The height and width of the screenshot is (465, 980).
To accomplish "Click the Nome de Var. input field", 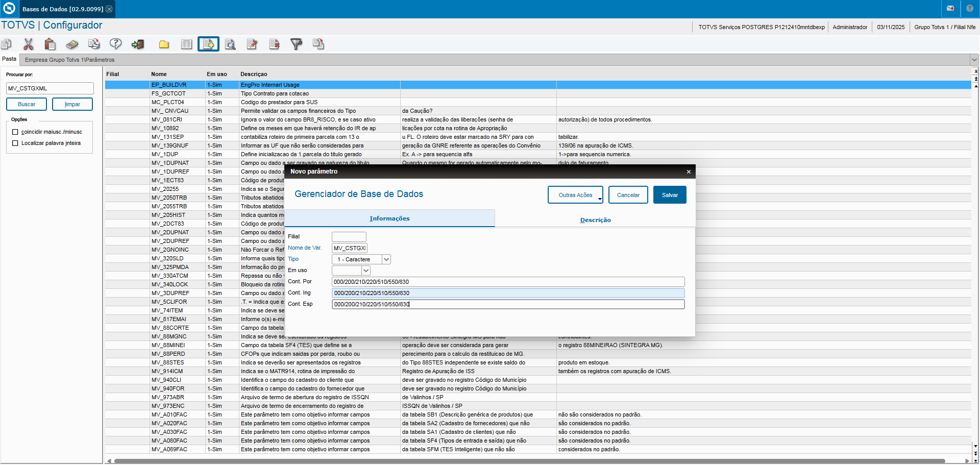I will [349, 248].
